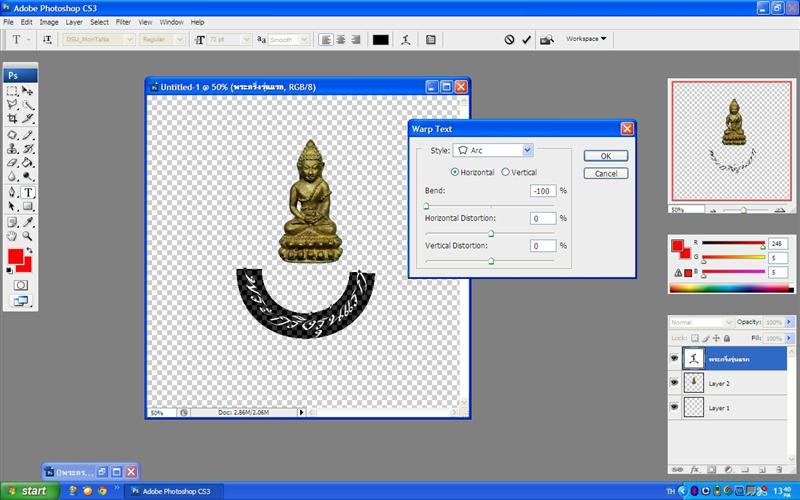Open the warp Style dropdown showing Arc
Viewport: 800px width, 500px height.
coord(493,151)
